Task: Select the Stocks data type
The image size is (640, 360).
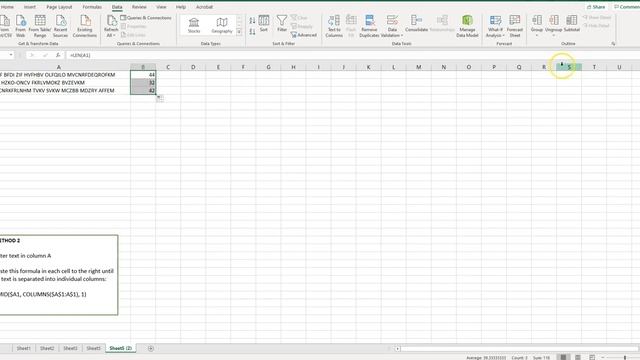Action: (194, 25)
